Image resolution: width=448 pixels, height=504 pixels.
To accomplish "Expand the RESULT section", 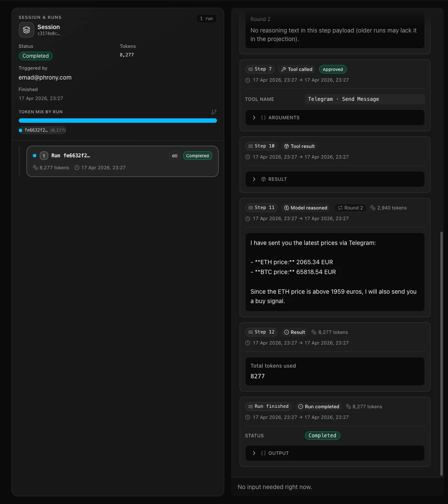I will [335, 179].
